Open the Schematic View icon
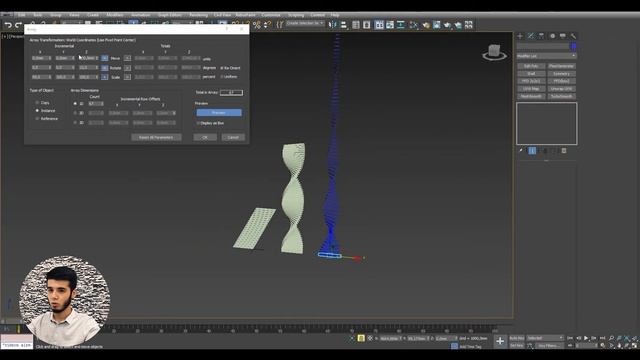The height and width of the screenshot is (360, 640). click(401, 25)
